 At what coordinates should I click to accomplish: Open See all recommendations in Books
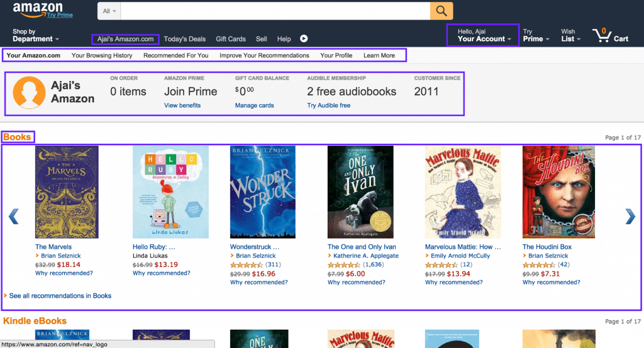point(60,295)
